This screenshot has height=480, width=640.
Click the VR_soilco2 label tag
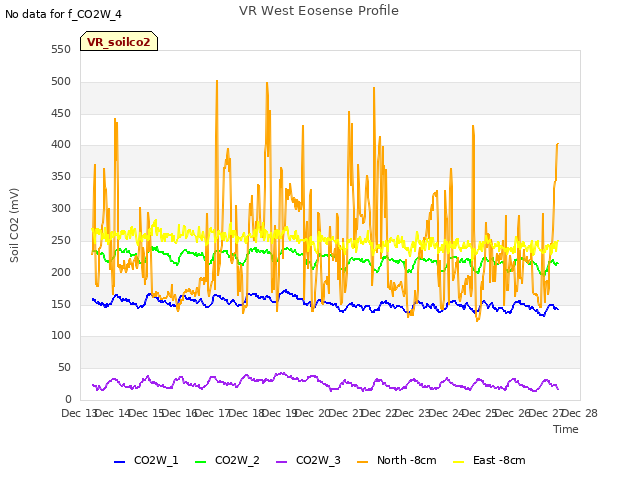tap(119, 41)
